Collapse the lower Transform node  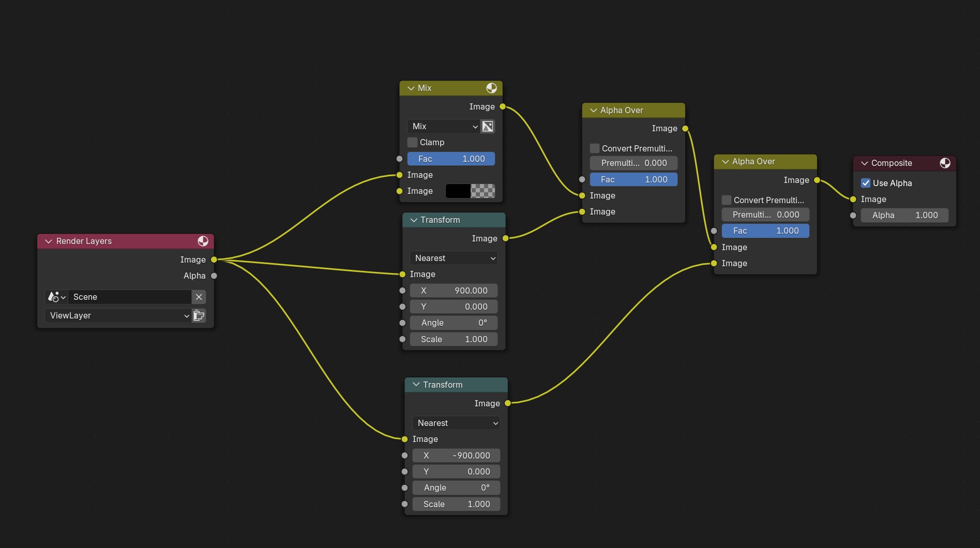[x=416, y=385]
